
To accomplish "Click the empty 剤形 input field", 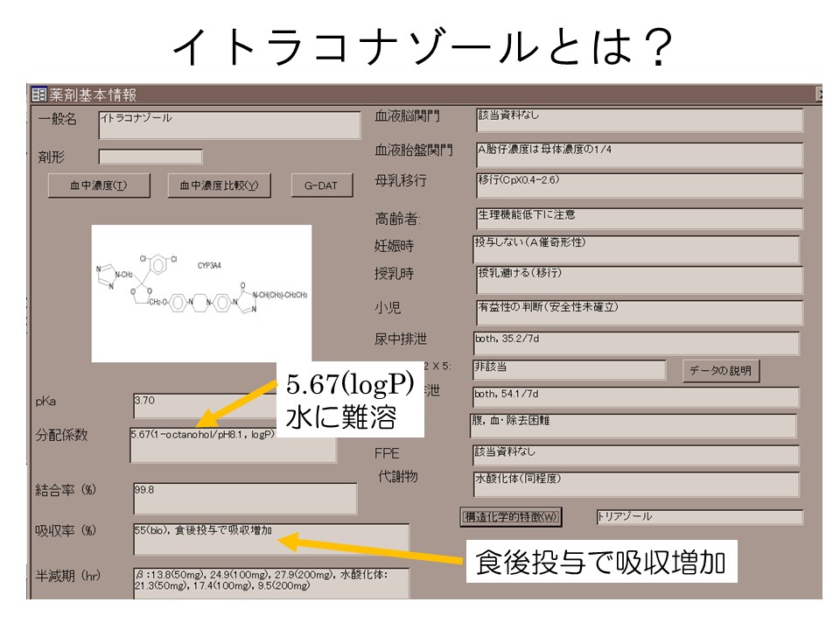I will tap(150, 157).
